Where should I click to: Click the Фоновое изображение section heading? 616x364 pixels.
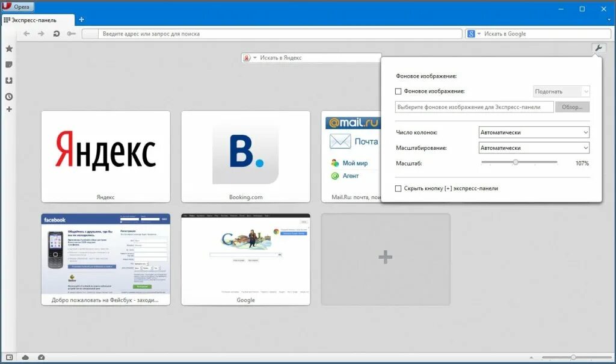pos(427,76)
